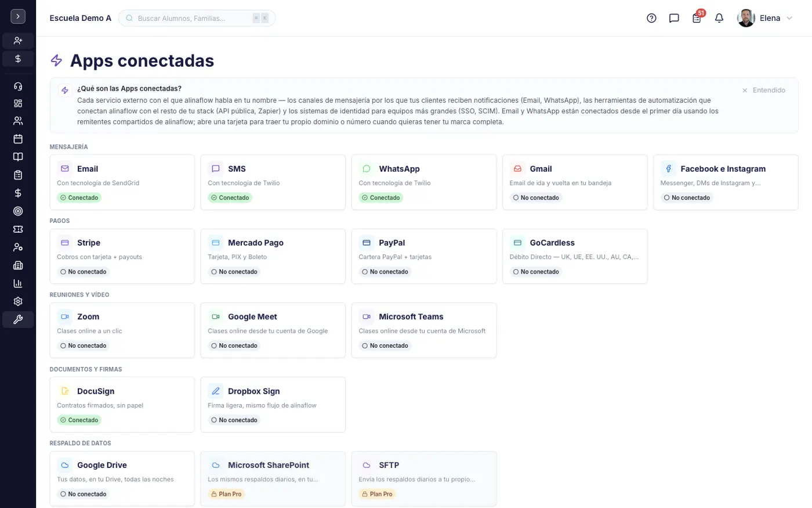Click the Conectado badge on the Email card
Screen dimensions: 812x508
tap(79, 197)
